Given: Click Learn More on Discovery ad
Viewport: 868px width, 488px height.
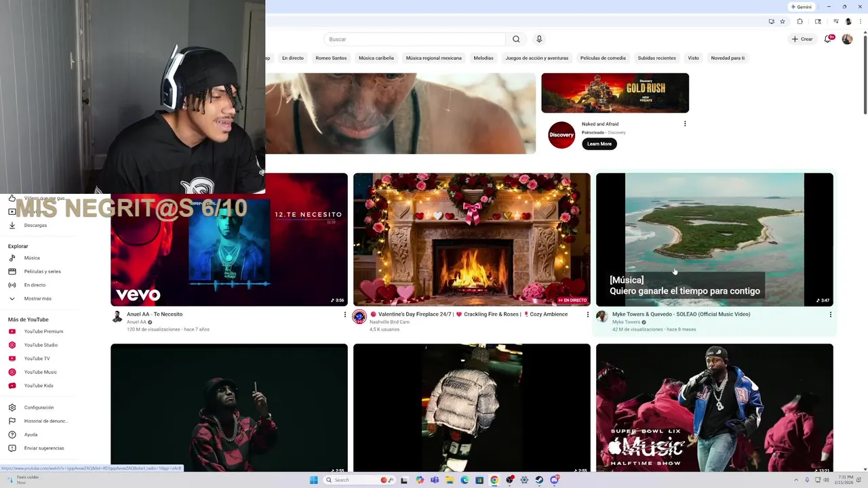Looking at the screenshot, I should [x=599, y=144].
